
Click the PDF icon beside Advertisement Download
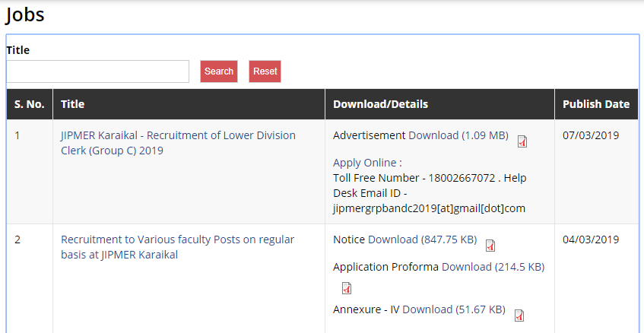coord(522,141)
